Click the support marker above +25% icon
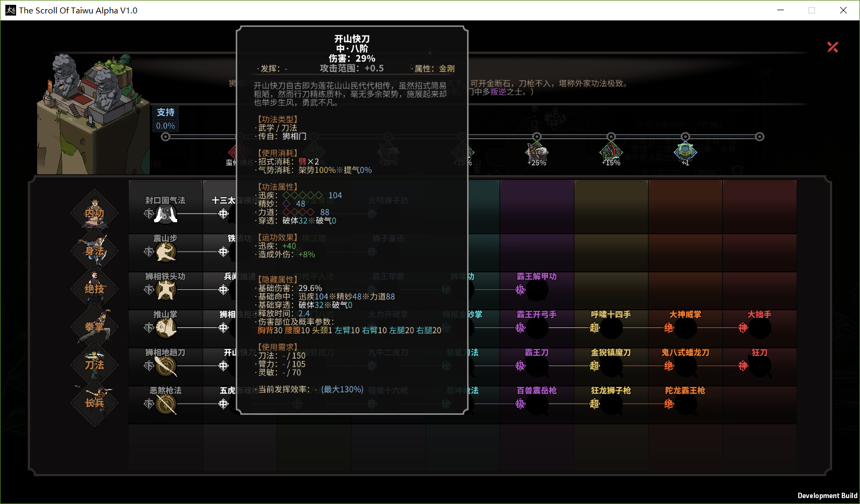 click(x=537, y=137)
